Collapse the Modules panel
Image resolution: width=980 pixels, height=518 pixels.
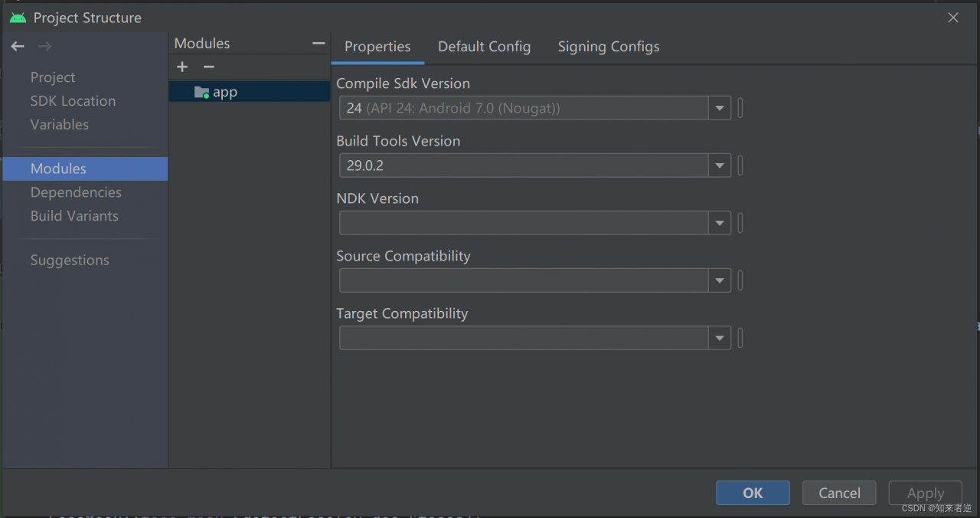pos(318,44)
